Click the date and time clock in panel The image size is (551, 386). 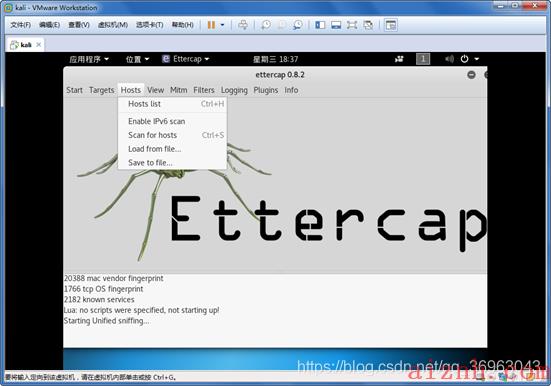point(276,59)
